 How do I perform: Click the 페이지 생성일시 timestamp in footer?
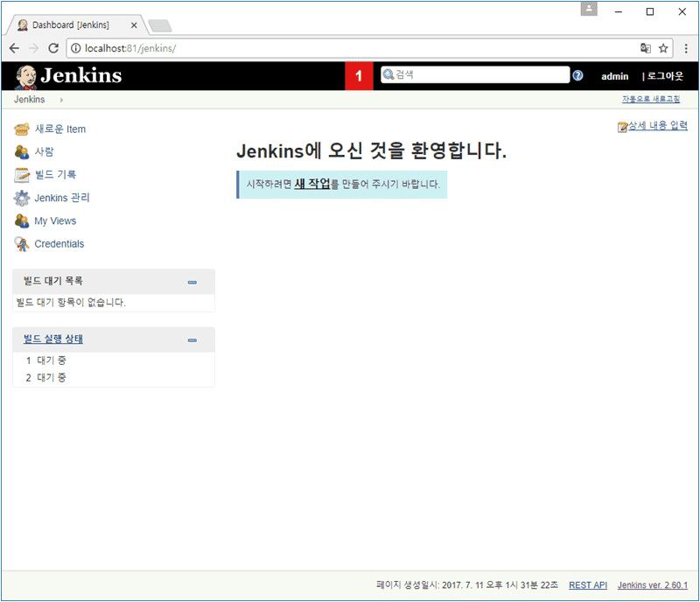point(467,585)
